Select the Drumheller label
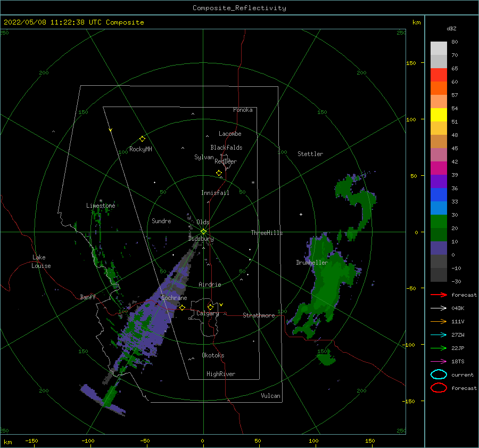 click(311, 263)
